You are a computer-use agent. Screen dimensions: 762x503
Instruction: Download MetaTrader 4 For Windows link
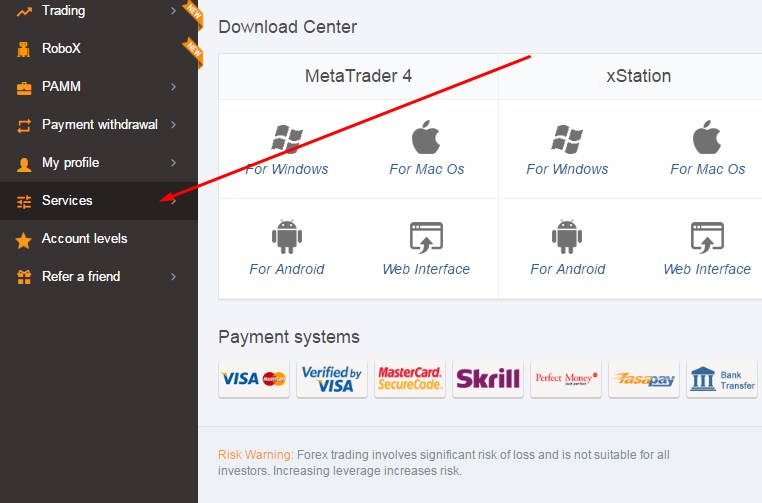tap(287, 169)
